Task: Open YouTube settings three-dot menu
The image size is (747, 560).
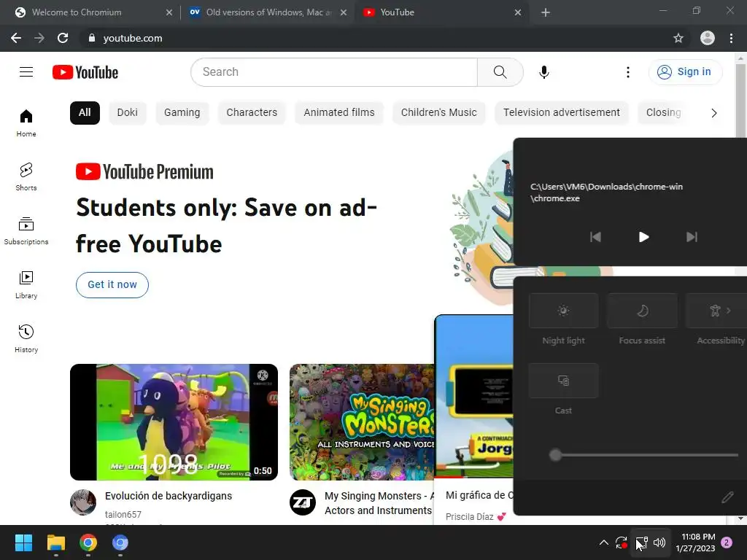Action: coord(628,72)
